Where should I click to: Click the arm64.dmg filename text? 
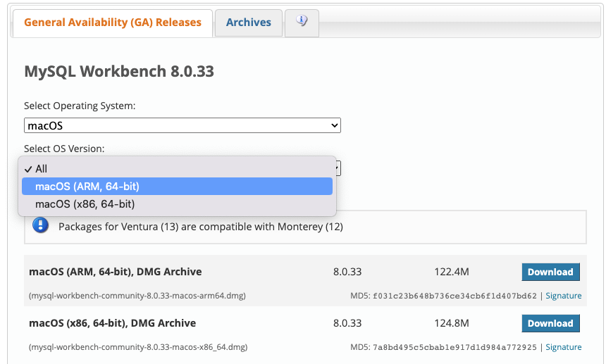tap(137, 296)
